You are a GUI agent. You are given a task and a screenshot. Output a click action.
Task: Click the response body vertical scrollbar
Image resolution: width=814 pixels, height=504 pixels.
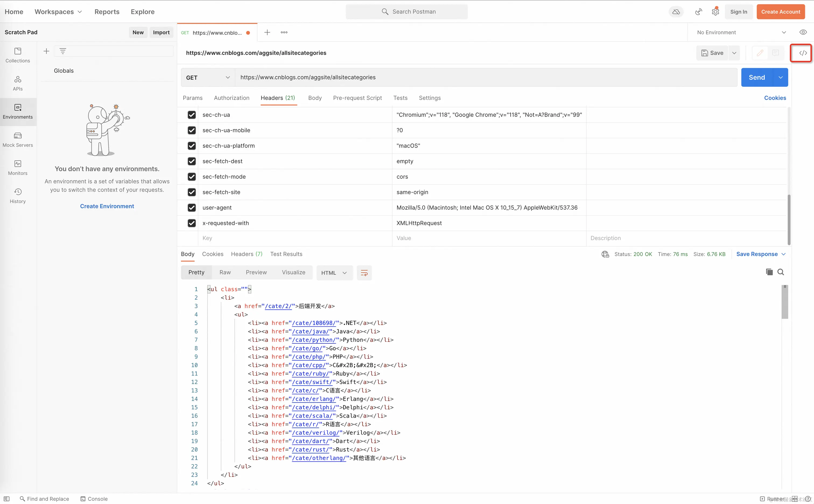coord(785,302)
